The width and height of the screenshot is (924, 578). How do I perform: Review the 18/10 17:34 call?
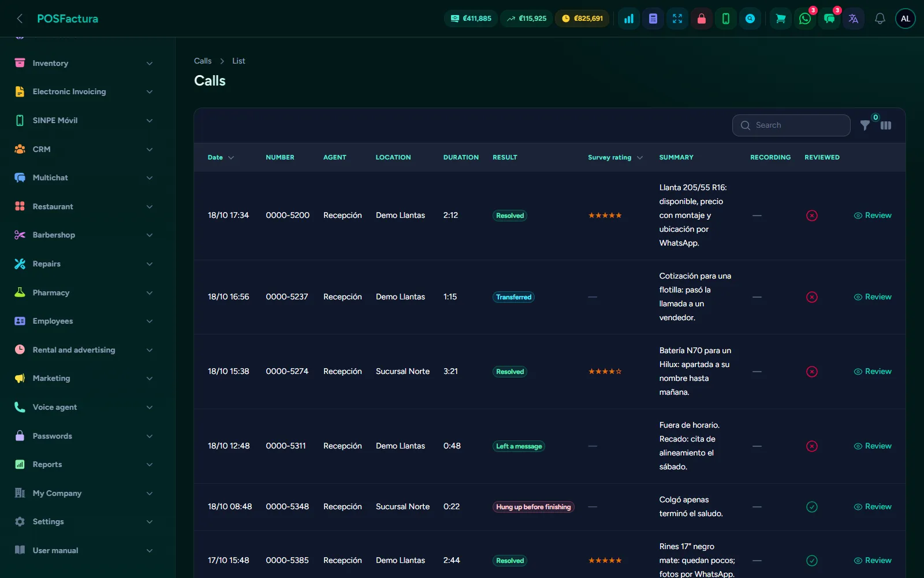[x=873, y=216]
